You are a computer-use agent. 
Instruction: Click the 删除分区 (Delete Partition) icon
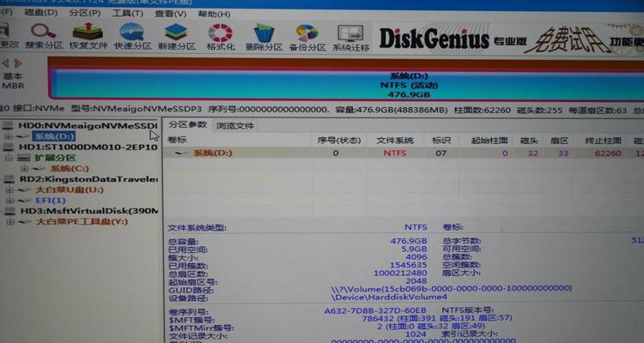(x=264, y=33)
